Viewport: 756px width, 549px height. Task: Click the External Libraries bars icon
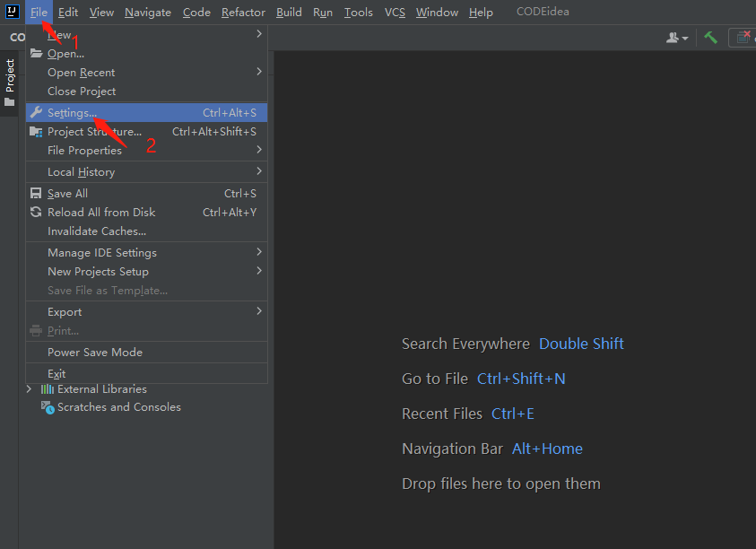(48, 388)
